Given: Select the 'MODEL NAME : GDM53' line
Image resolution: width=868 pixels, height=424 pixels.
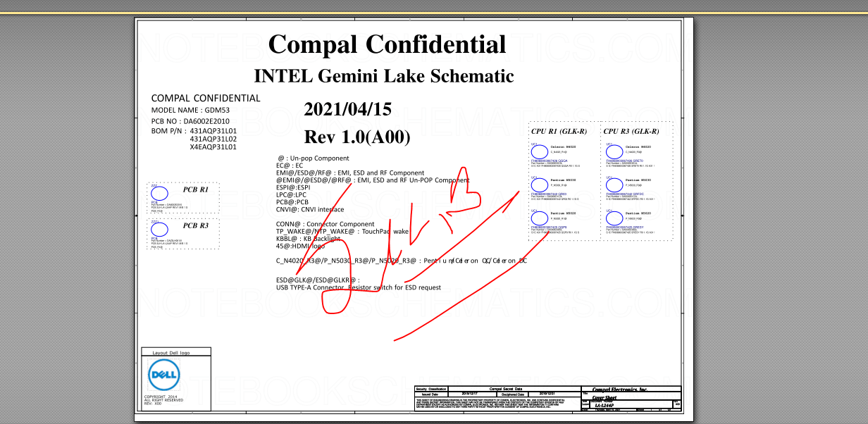Looking at the screenshot, I should (190, 111).
